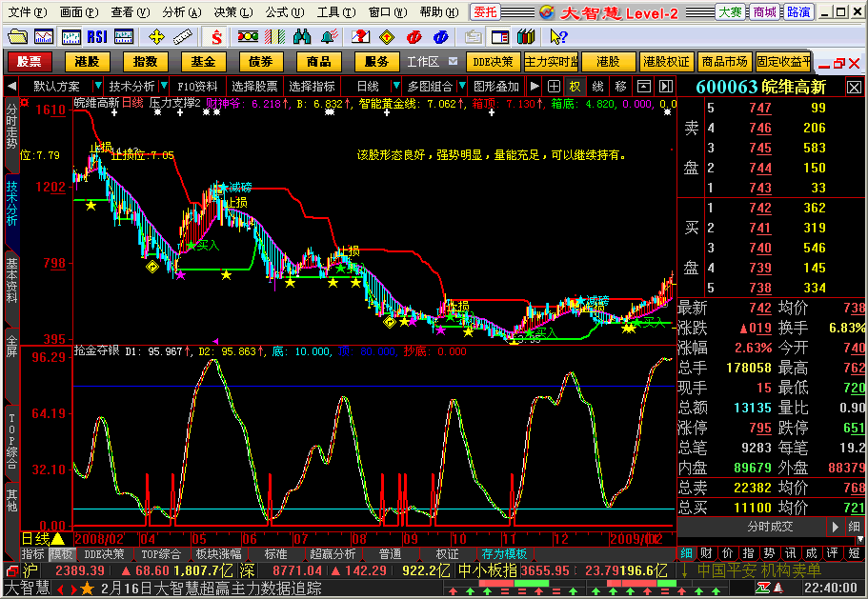The height and width of the screenshot is (599, 868).
Task: Click the binoculars search icon
Action: [302, 37]
